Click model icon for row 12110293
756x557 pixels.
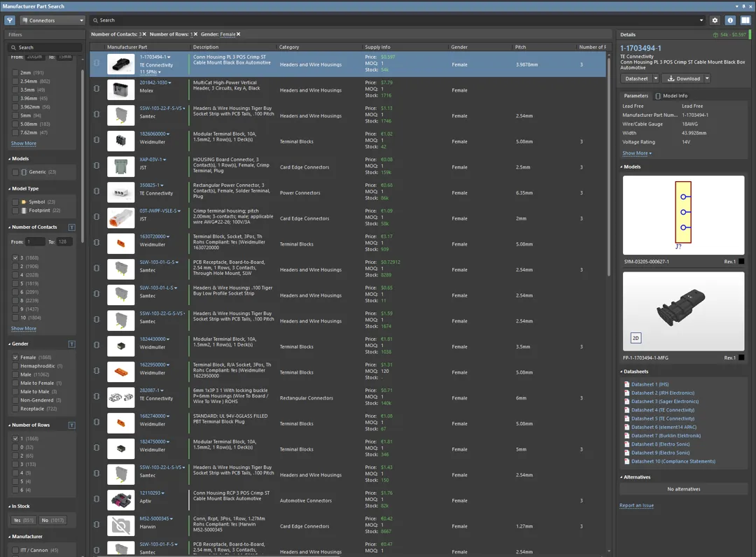97,499
